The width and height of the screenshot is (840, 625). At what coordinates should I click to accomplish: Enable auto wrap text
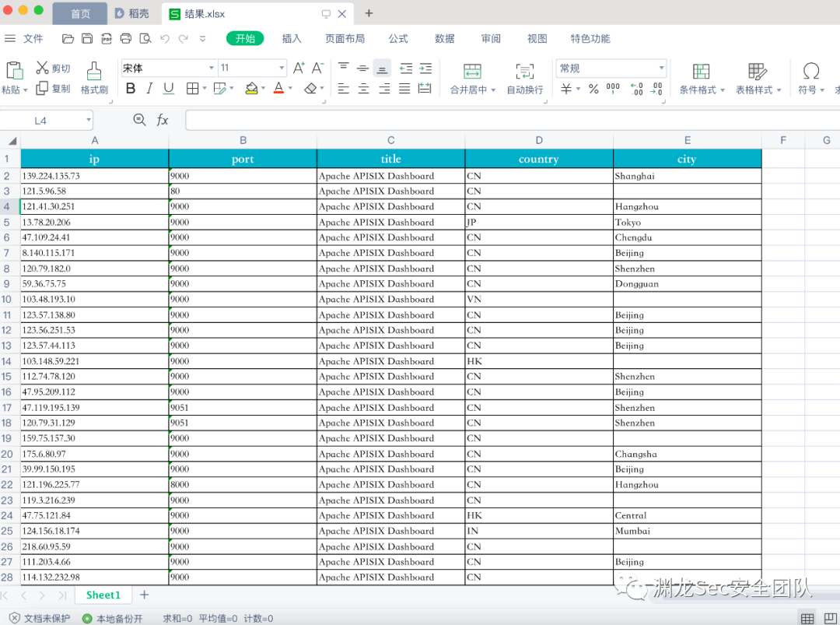(x=525, y=72)
